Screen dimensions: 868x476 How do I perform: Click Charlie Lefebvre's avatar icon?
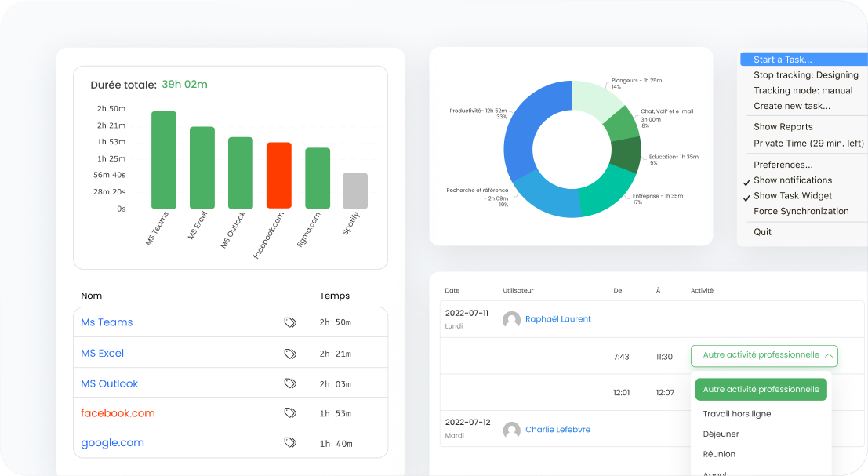pyautogui.click(x=511, y=430)
